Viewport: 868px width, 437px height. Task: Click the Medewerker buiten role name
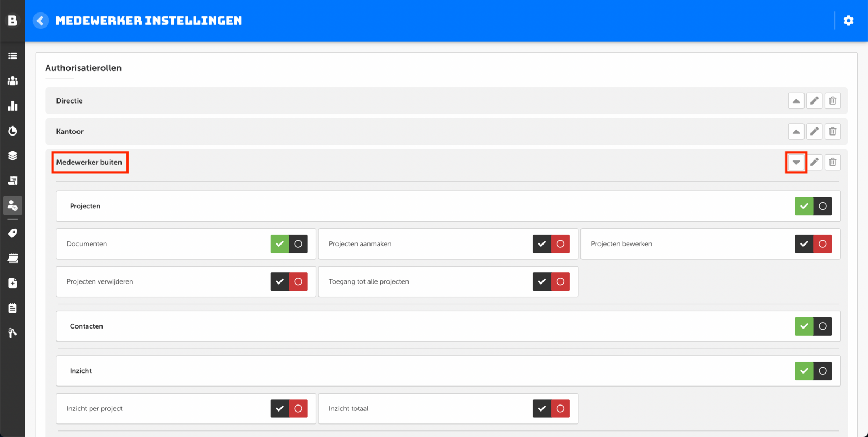89,162
